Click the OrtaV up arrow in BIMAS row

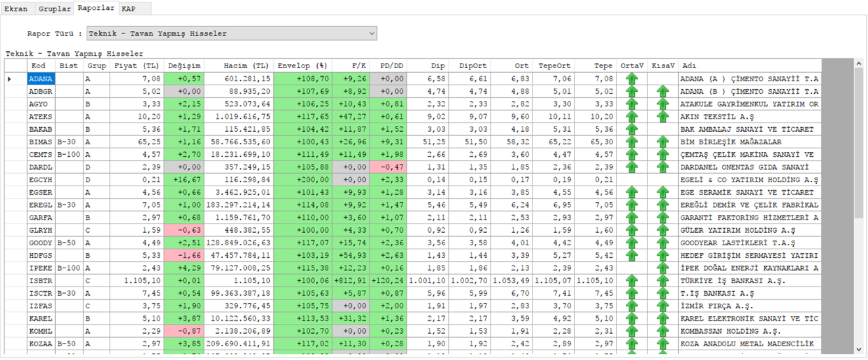pyautogui.click(x=632, y=142)
